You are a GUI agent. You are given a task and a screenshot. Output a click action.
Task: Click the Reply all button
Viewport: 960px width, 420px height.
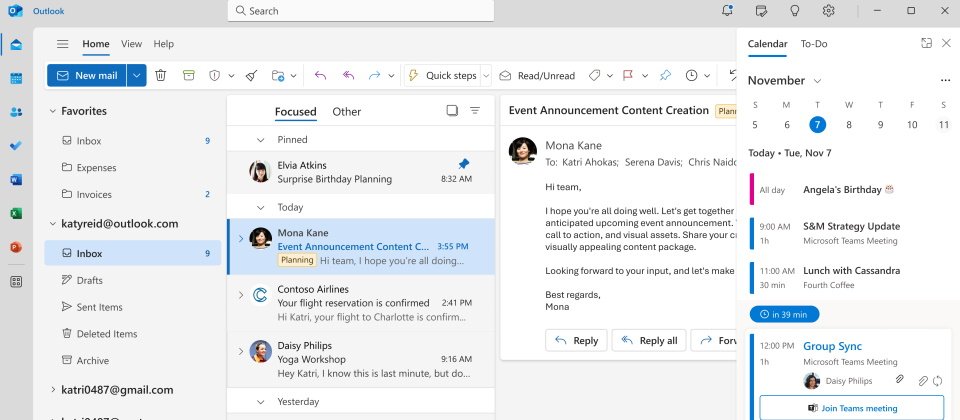[648, 341]
